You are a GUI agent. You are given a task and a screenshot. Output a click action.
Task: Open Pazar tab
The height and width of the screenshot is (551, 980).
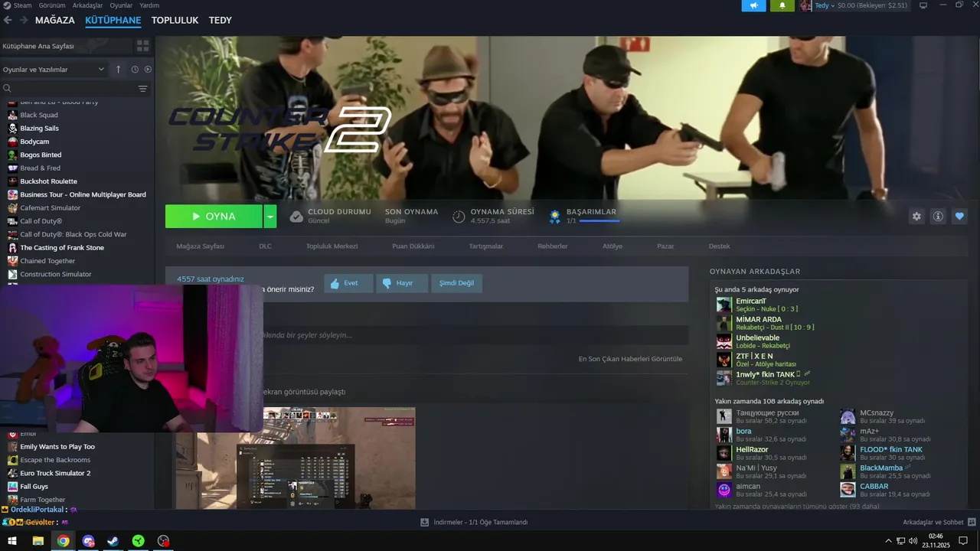click(665, 246)
